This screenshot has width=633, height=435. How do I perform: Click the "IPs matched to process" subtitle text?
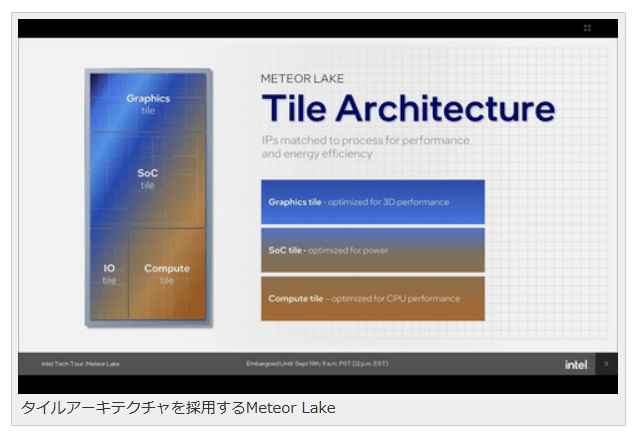(364, 147)
